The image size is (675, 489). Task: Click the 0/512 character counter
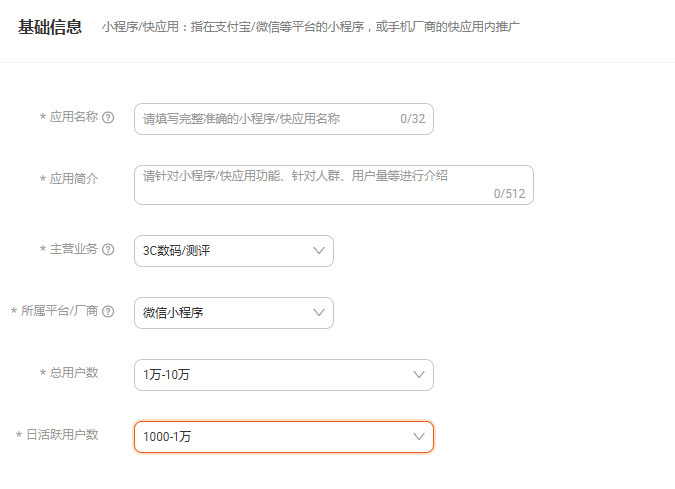tap(509, 194)
